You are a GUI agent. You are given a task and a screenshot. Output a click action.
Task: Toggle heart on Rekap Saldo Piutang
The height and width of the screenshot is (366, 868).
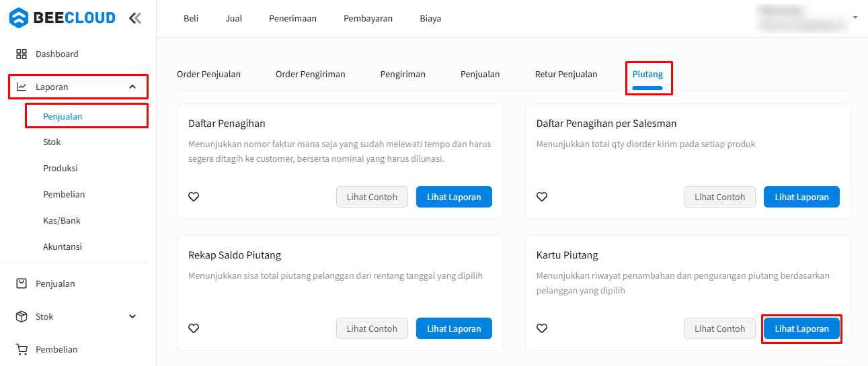194,328
